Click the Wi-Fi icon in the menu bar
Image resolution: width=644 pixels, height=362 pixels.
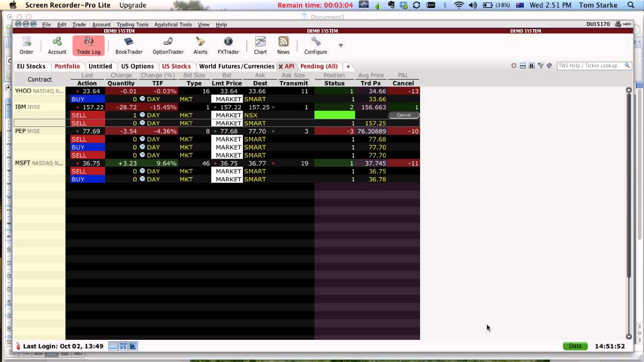[x=458, y=5]
